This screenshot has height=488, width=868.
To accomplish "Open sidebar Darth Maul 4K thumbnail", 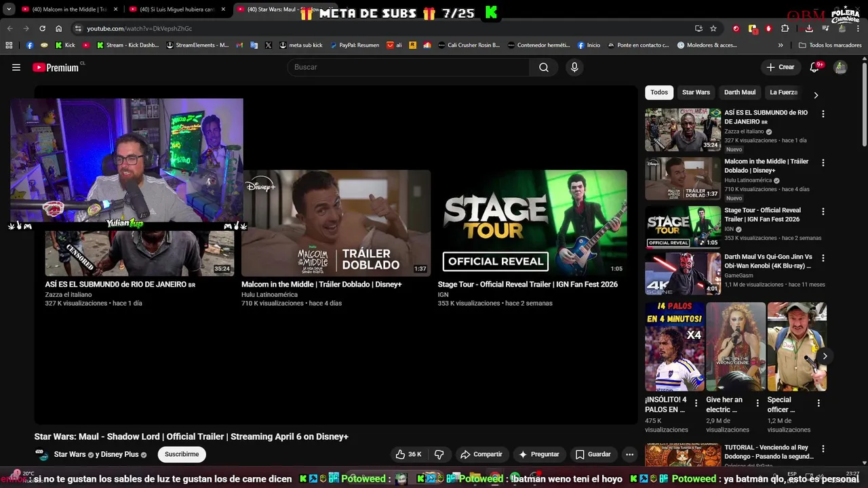I will (683, 274).
